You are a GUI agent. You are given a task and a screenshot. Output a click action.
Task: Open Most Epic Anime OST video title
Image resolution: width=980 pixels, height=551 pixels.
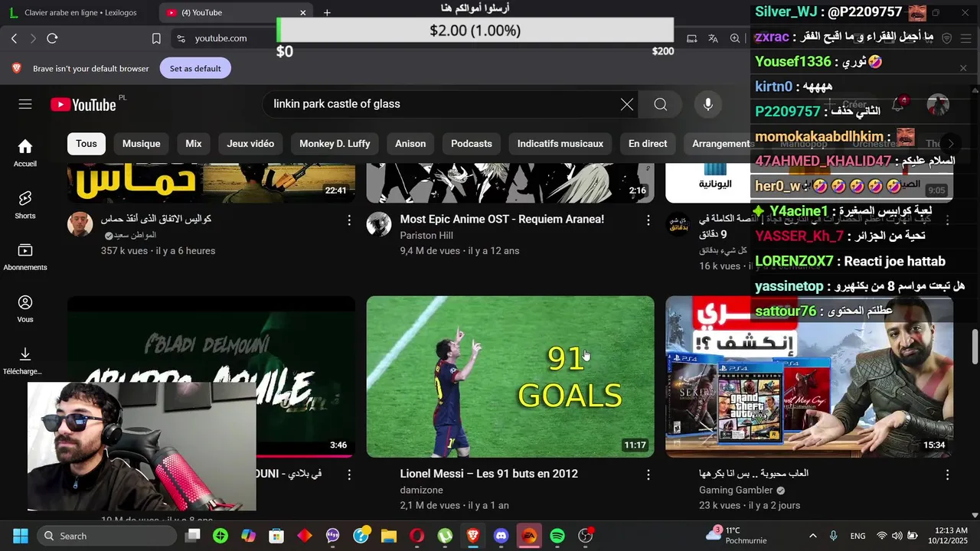pyautogui.click(x=501, y=219)
